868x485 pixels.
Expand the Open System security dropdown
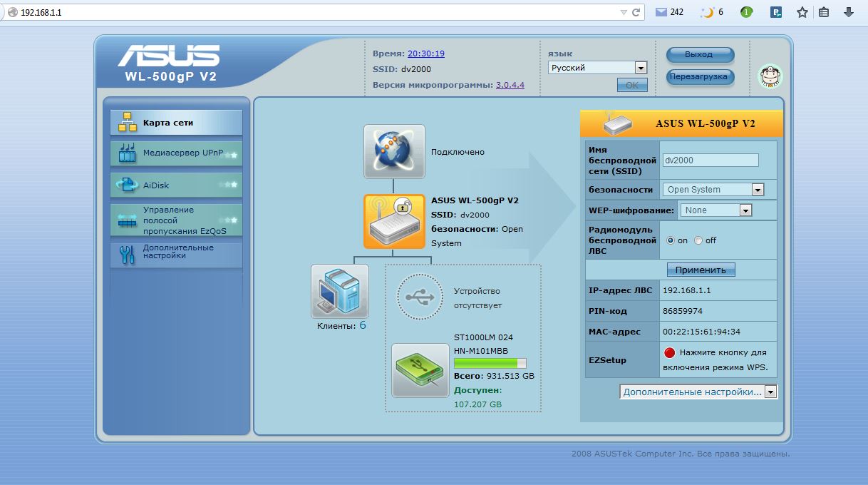[x=713, y=190]
